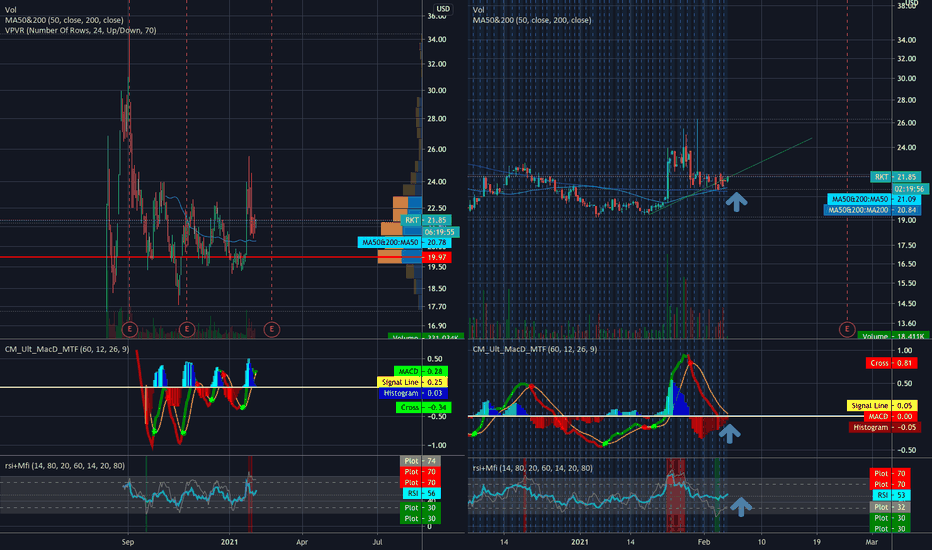Open the USD currency selector on left chart
The height and width of the screenshot is (550, 932).
point(443,8)
